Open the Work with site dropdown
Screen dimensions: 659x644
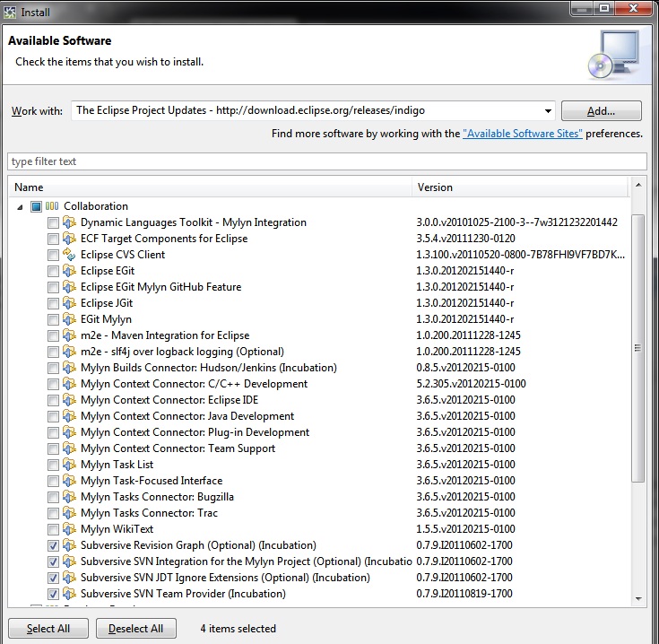548,111
